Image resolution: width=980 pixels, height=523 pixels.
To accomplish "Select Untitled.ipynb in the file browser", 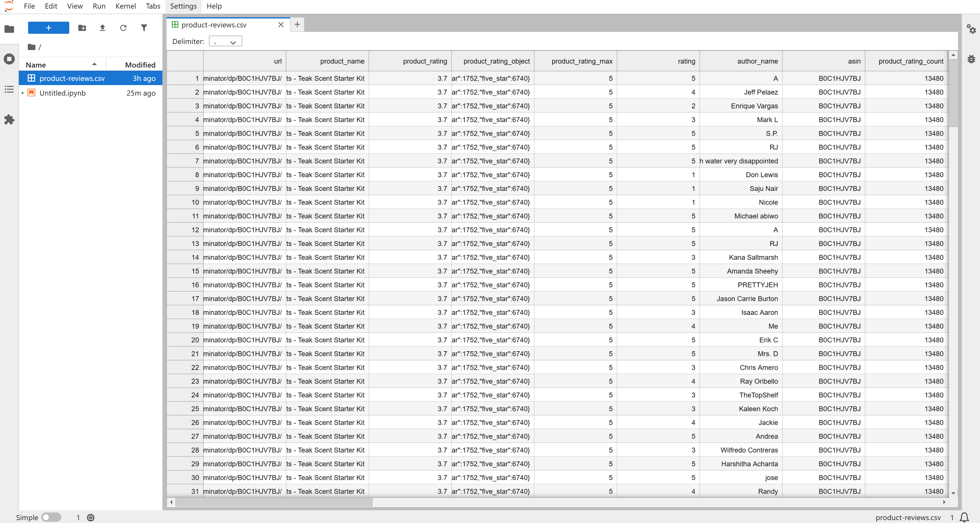I will click(x=63, y=93).
